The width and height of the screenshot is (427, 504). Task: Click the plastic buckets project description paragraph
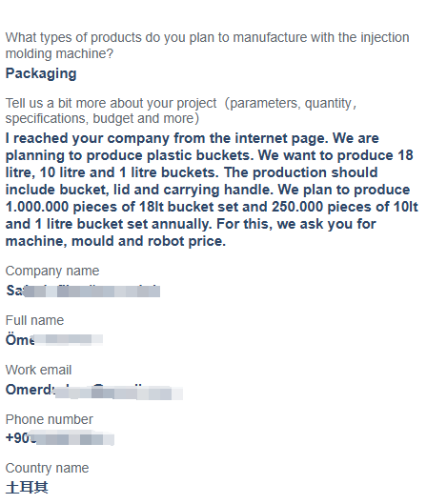pyautogui.click(x=212, y=190)
